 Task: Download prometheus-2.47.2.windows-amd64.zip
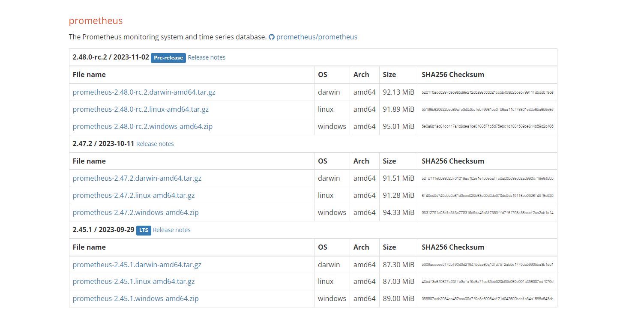pyautogui.click(x=136, y=212)
